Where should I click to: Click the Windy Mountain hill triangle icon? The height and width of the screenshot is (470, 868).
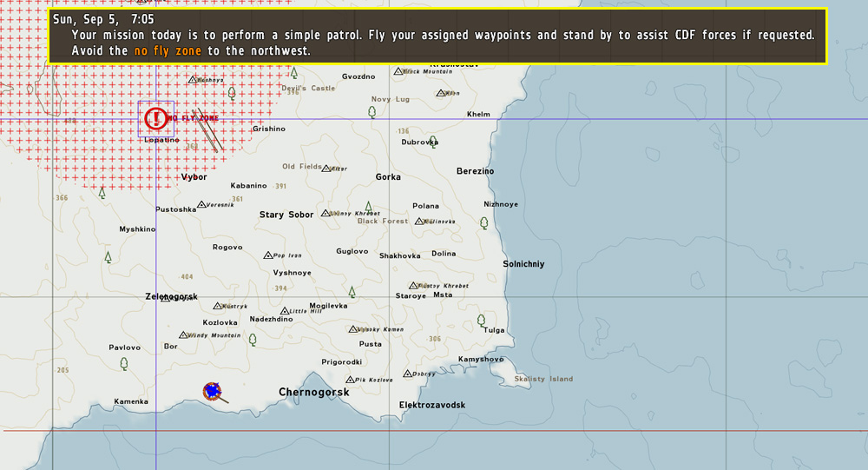click(183, 334)
